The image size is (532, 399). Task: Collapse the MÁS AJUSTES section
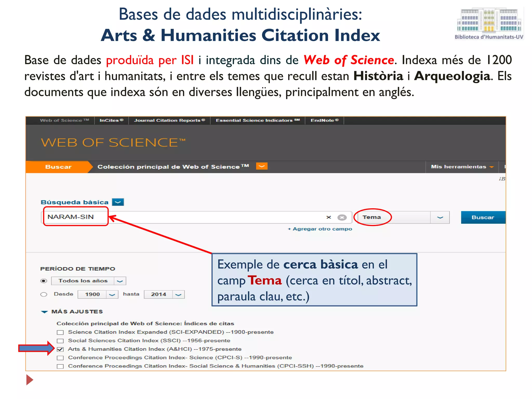44,312
